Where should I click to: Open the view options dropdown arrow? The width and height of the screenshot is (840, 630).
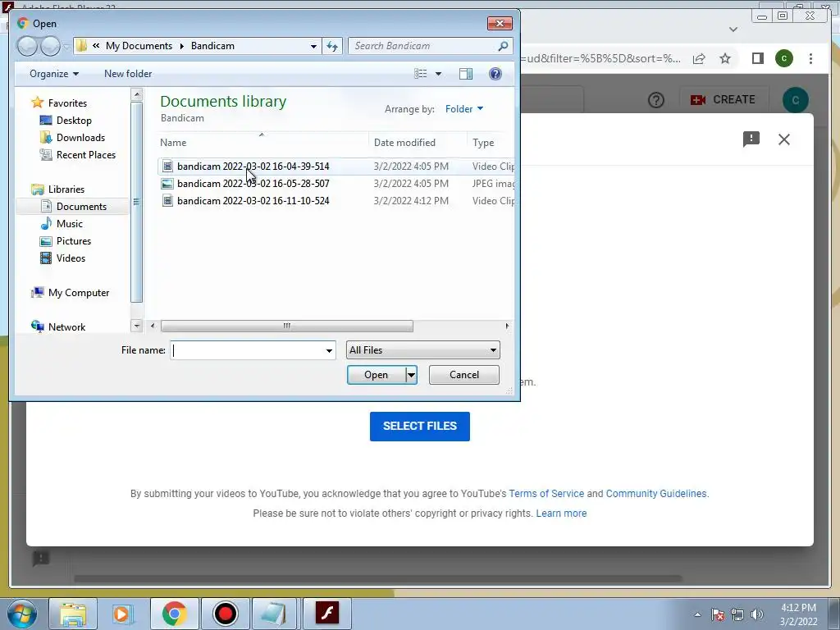[x=438, y=74]
